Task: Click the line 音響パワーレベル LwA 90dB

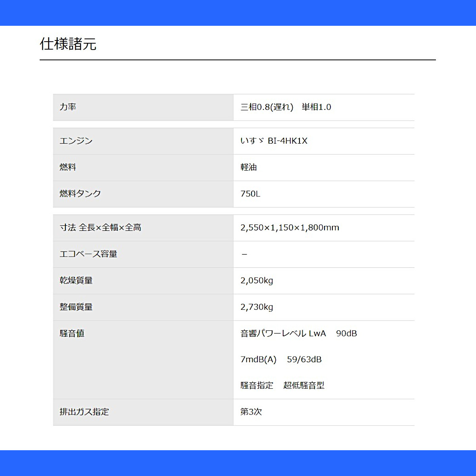Action: tap(299, 334)
